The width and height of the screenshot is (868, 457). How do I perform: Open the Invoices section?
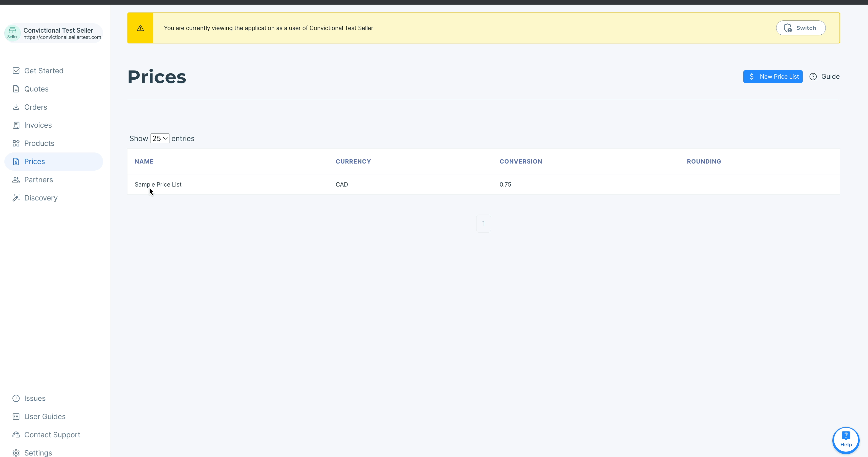pos(54,125)
